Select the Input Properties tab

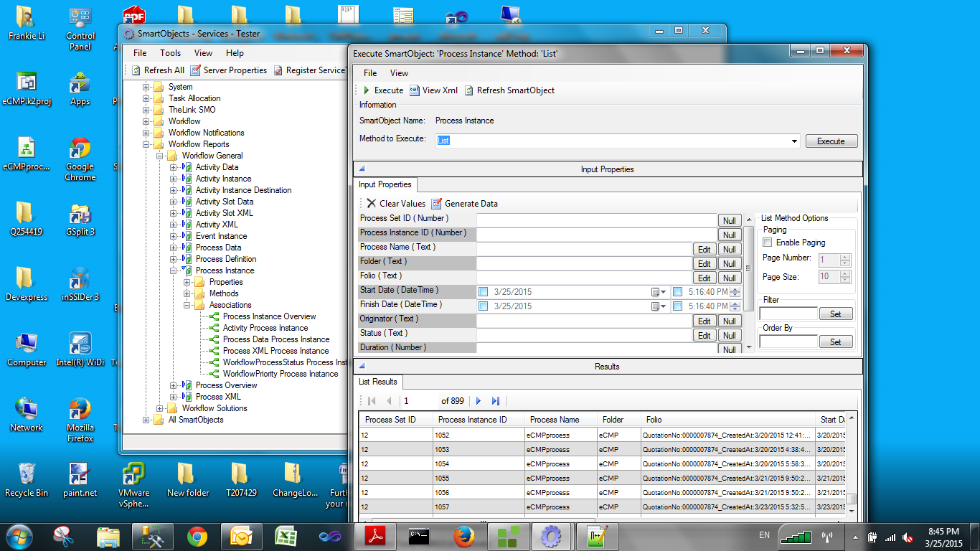pos(385,184)
